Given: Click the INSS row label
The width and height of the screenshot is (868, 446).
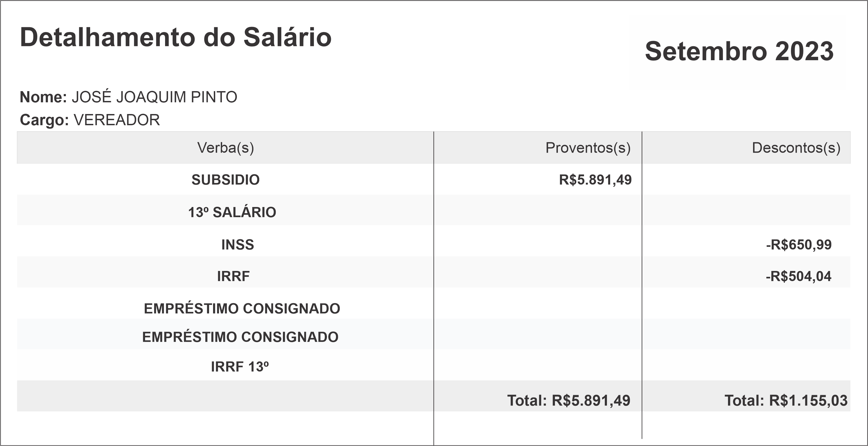Looking at the screenshot, I should click(x=238, y=245).
